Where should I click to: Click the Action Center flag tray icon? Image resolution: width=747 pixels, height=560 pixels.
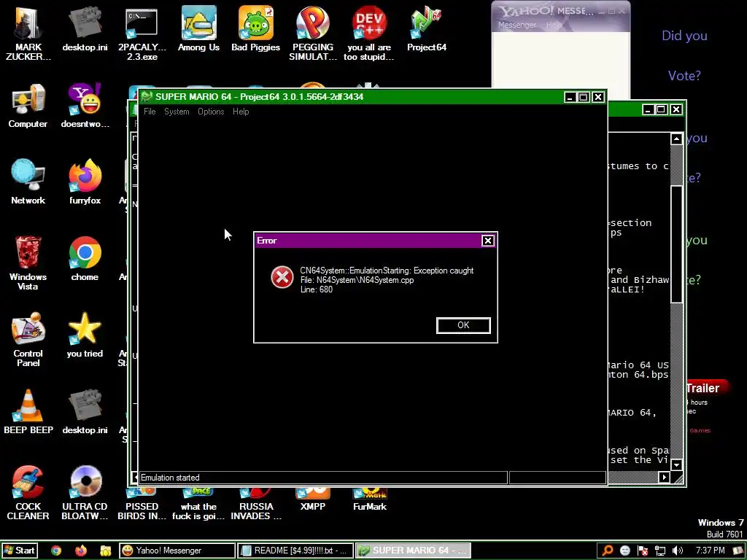[x=642, y=551]
